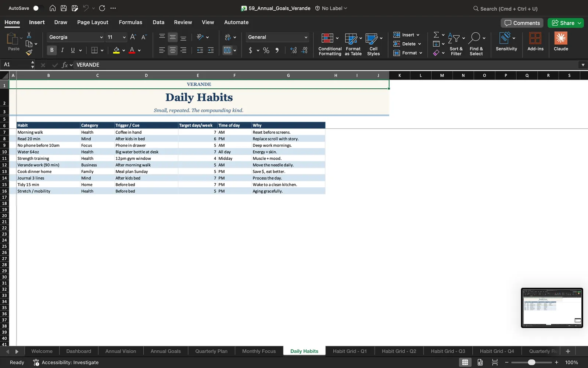Open Conditional Formatting icon
This screenshot has width=588, height=368.
327,38
